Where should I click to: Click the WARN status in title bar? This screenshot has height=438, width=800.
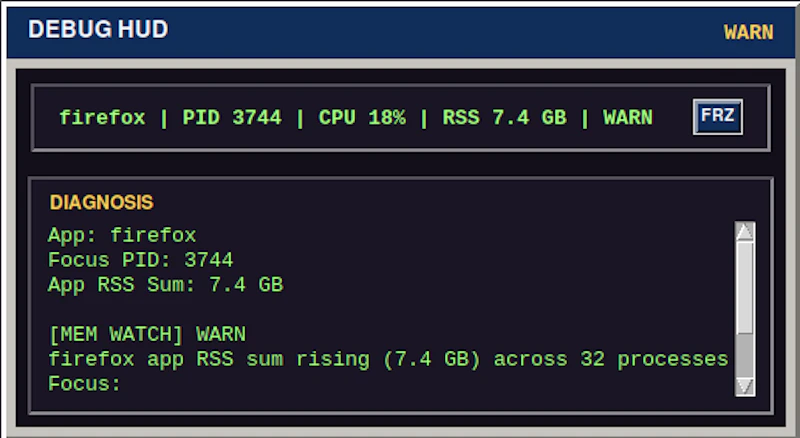coord(748,33)
